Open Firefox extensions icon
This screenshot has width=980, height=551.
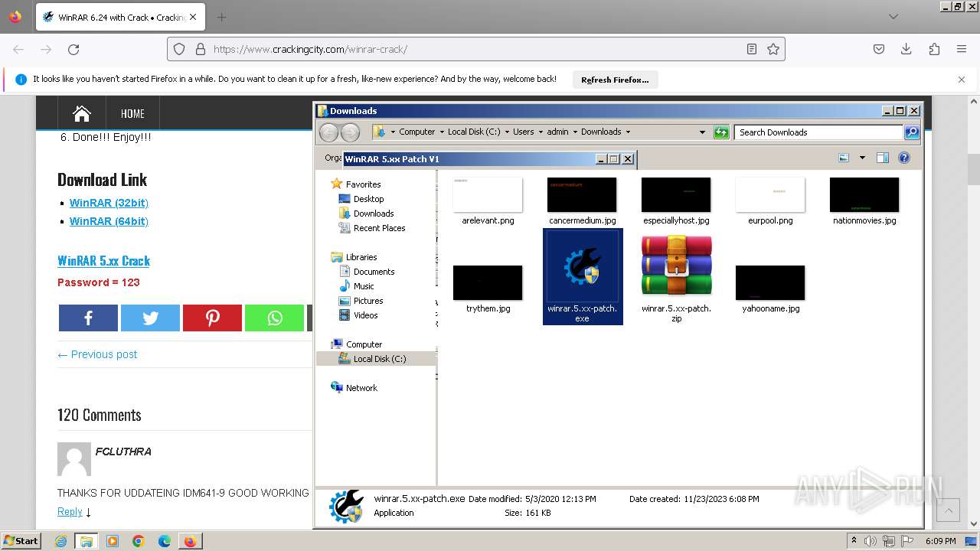coord(934,49)
